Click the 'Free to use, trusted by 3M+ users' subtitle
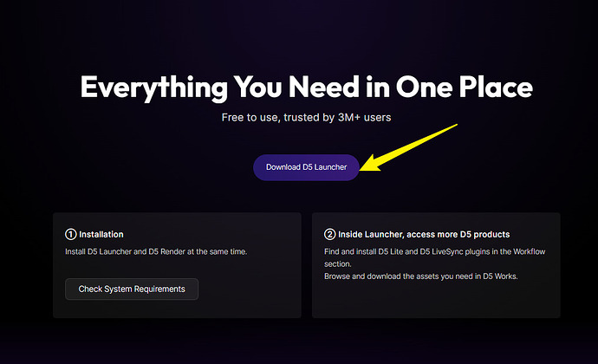The width and height of the screenshot is (598, 364). (x=306, y=117)
